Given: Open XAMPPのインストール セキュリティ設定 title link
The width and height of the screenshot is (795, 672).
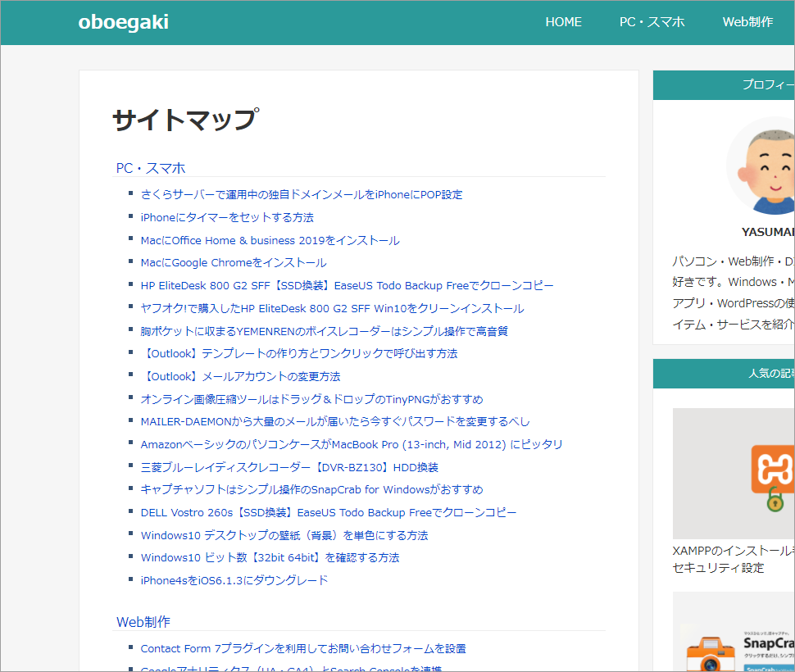Looking at the screenshot, I should click(734, 559).
